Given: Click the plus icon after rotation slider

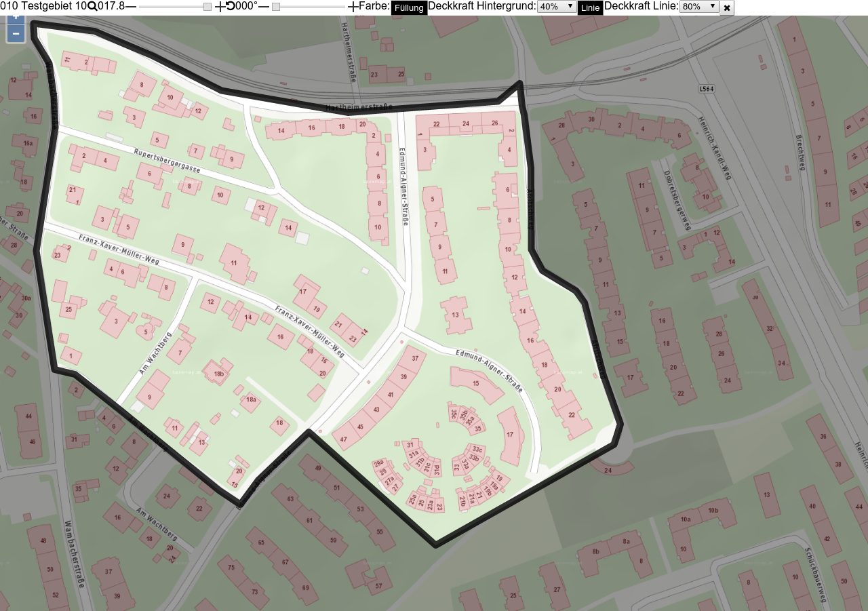Looking at the screenshot, I should (353, 6).
